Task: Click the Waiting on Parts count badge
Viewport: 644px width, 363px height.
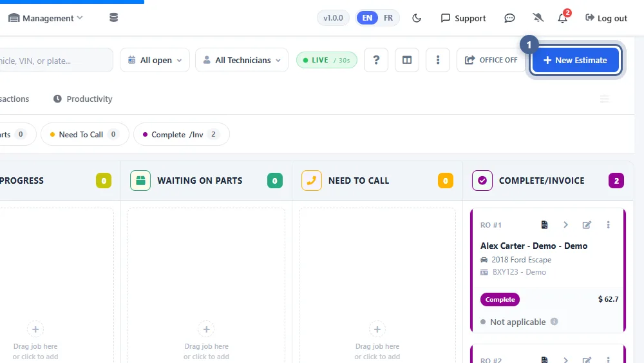Action: coord(275,181)
